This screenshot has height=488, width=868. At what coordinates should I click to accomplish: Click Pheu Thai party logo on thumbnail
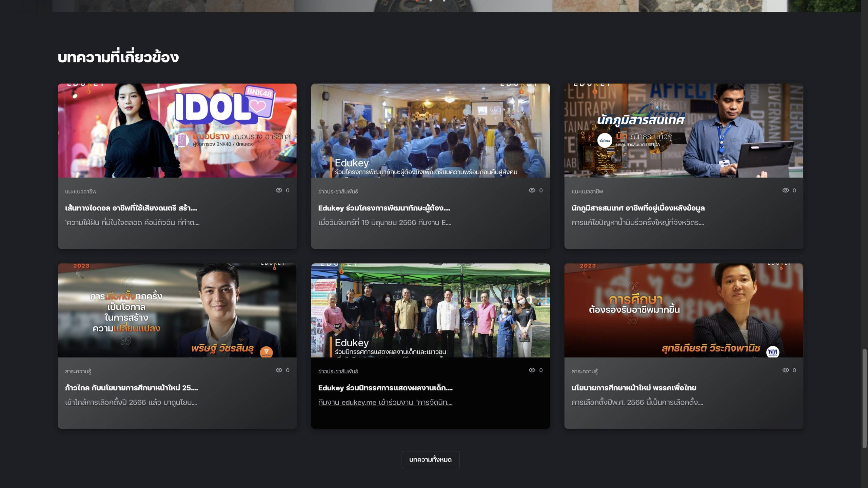point(773,352)
